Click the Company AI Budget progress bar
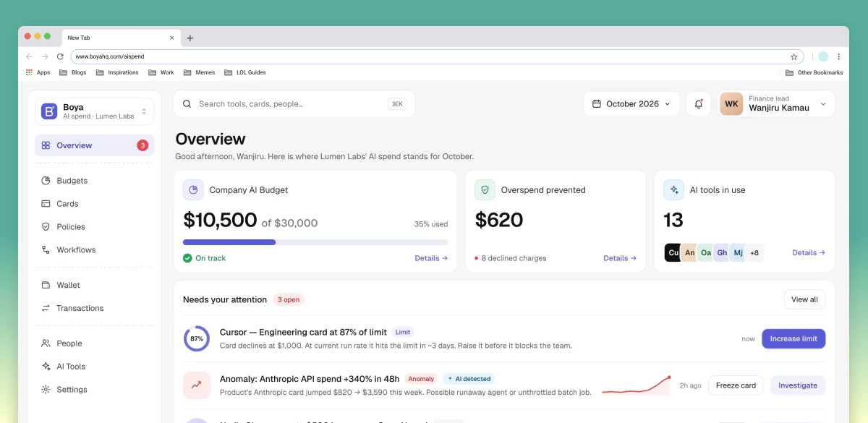Screen dimensions: 868x423 click(x=315, y=242)
